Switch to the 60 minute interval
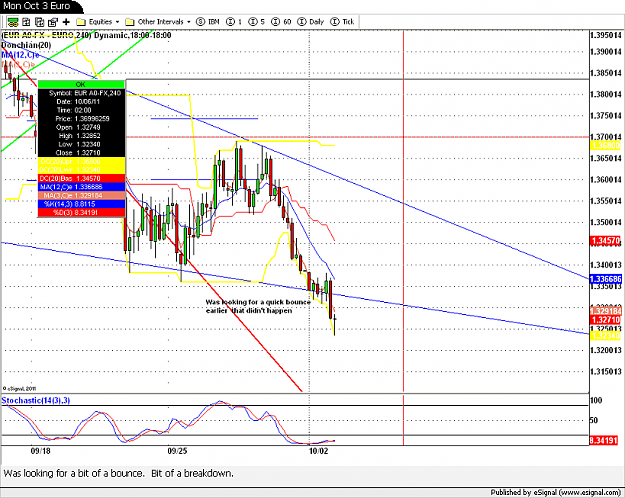The height and width of the screenshot is (498, 625). pyautogui.click(x=281, y=22)
